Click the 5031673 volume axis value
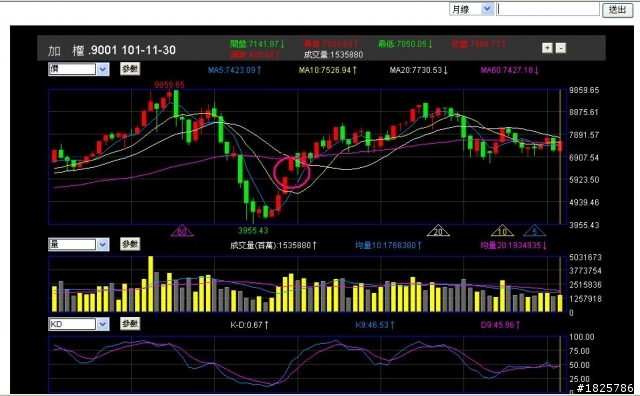640x396 pixels. [x=585, y=258]
